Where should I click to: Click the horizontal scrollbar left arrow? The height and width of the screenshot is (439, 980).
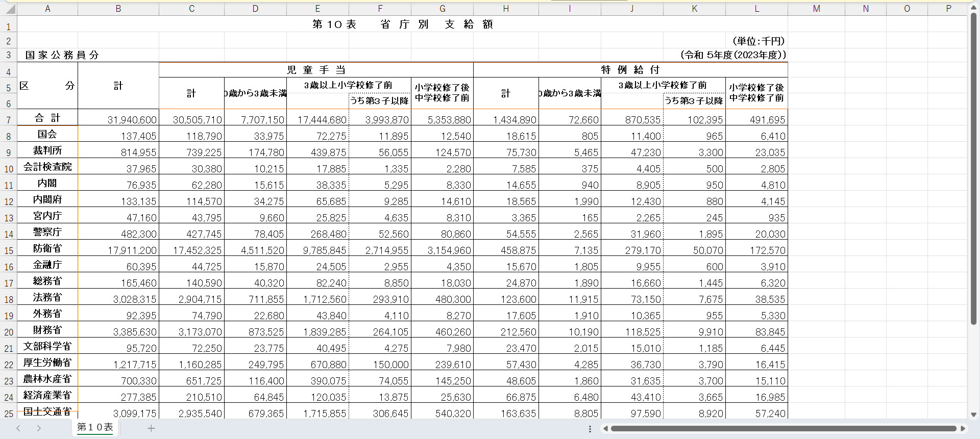pos(605,429)
